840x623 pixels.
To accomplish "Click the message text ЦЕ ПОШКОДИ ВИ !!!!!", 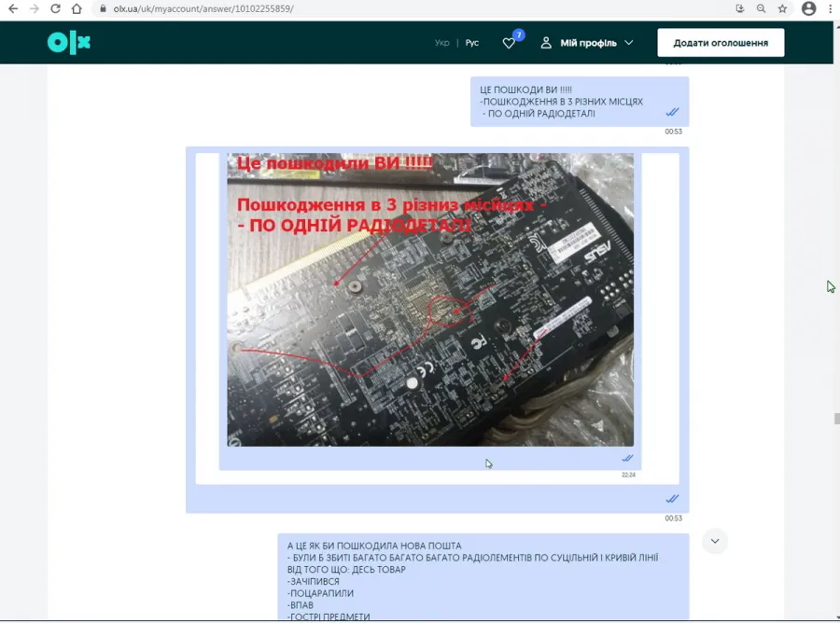I will click(x=525, y=90).
